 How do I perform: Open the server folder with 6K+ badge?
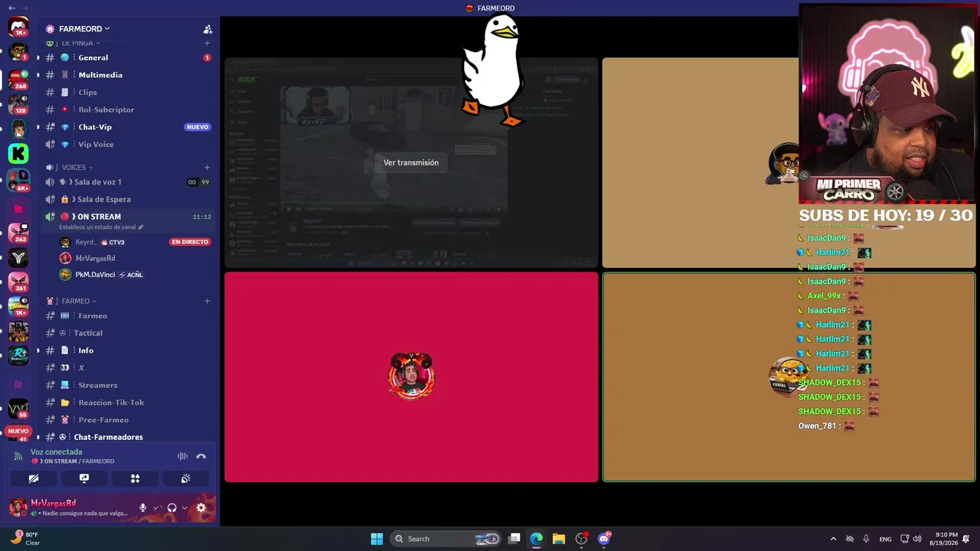18,181
